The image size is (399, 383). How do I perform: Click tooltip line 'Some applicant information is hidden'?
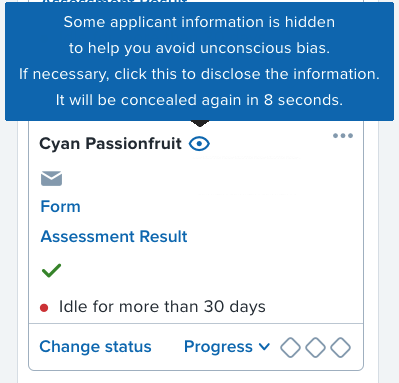point(199,22)
